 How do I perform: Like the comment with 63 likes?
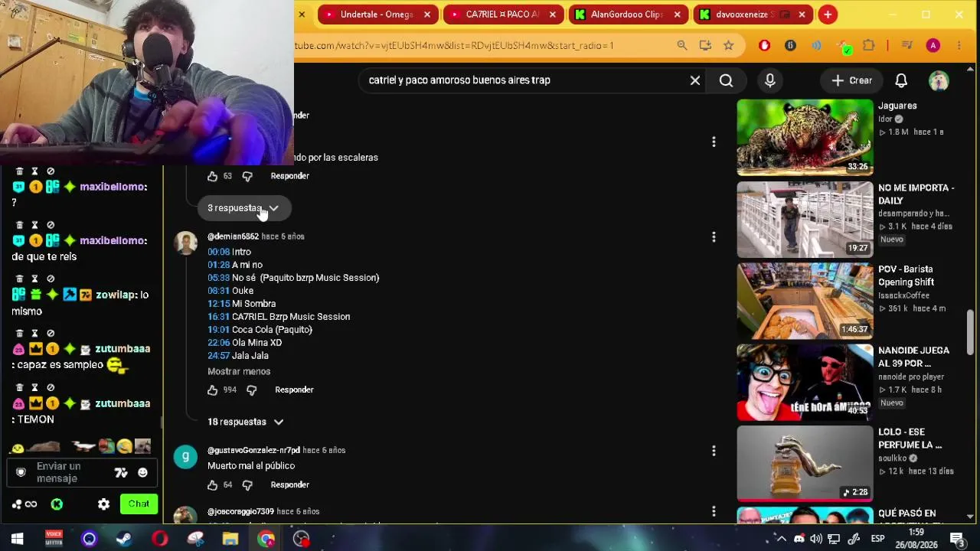(x=213, y=176)
